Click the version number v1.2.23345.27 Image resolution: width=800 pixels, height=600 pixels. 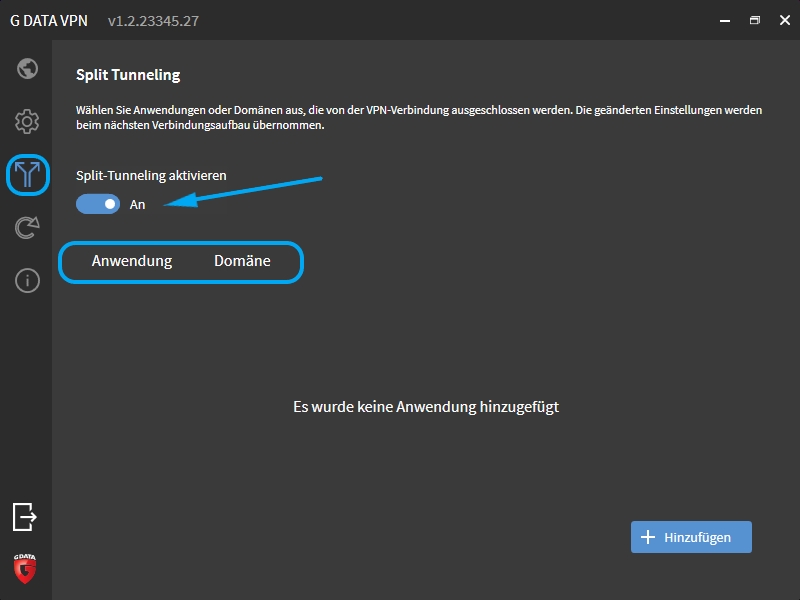point(153,21)
